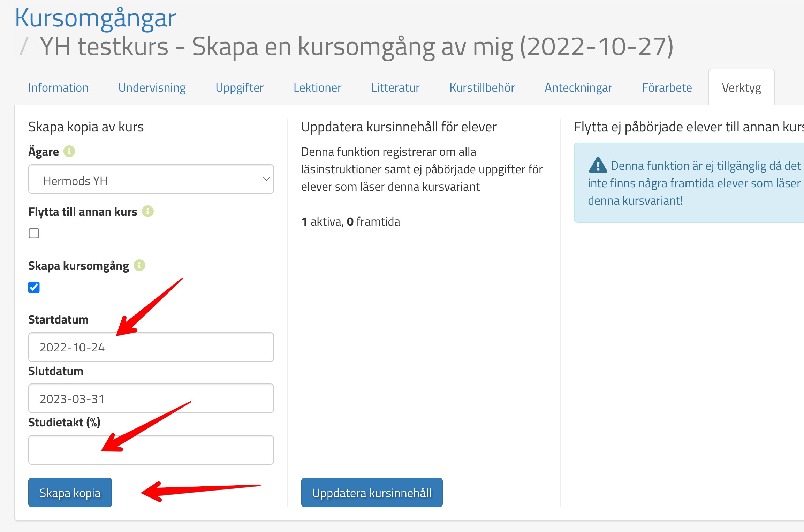Click the Uppdatera kursinnehåll button
The height and width of the screenshot is (532, 804).
(x=372, y=492)
